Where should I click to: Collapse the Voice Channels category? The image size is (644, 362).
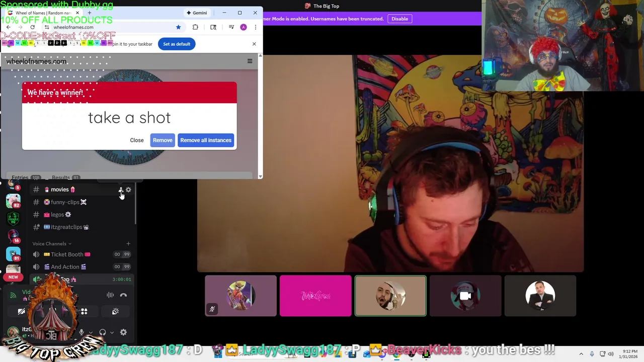52,244
